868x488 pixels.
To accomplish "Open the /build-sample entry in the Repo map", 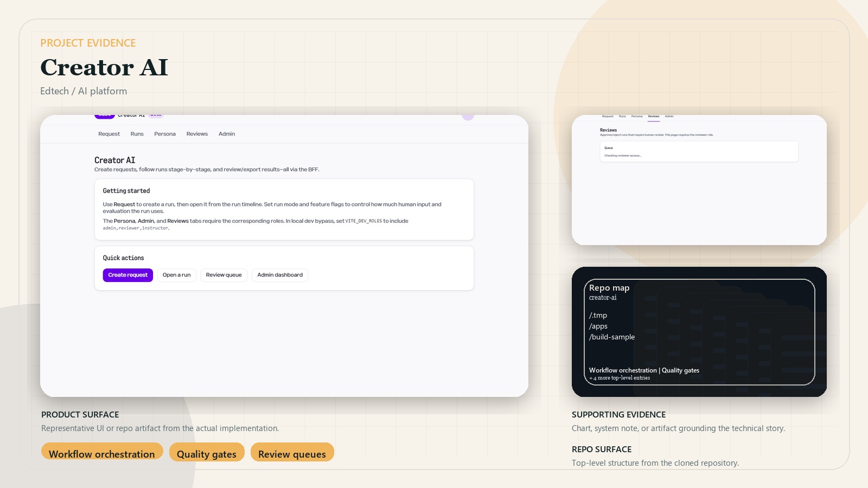I will (611, 337).
